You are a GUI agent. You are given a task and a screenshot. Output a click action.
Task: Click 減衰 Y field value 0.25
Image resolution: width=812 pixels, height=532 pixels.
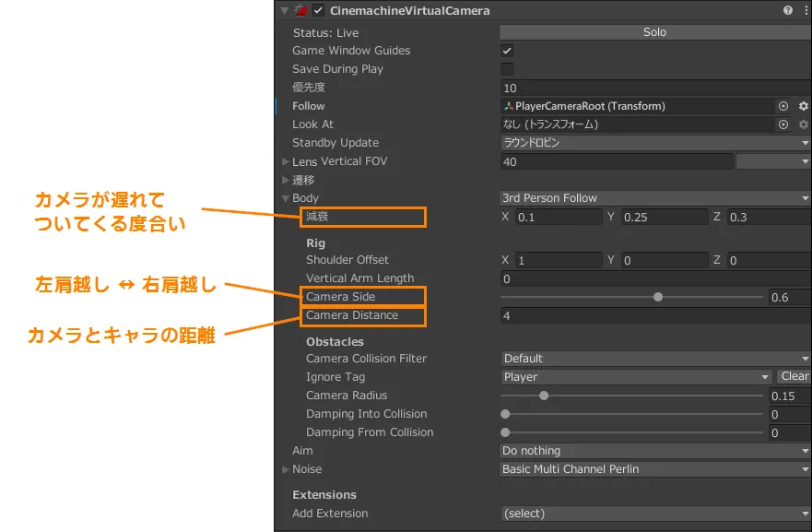click(665, 217)
